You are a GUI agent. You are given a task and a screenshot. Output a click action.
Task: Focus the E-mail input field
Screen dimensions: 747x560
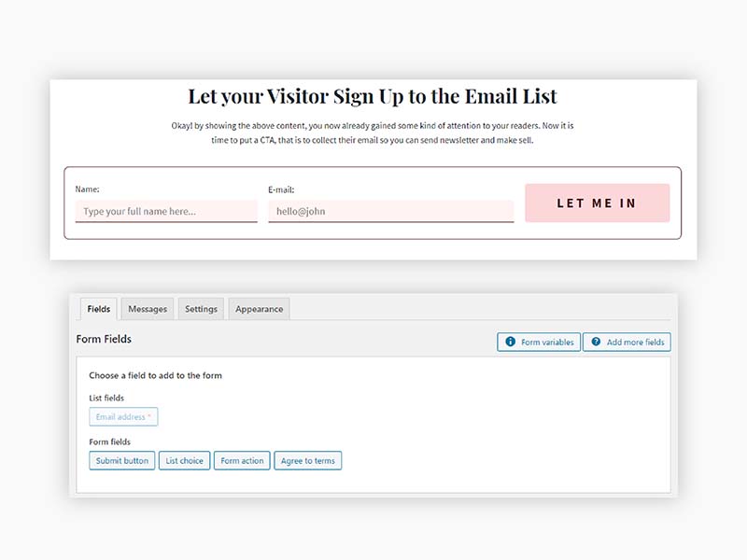(x=391, y=211)
